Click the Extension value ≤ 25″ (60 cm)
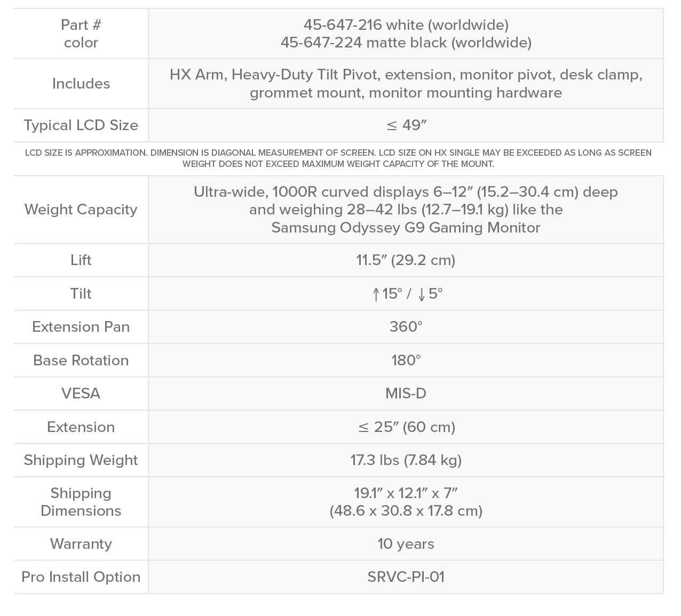This screenshot has width=681, height=616. point(406,427)
